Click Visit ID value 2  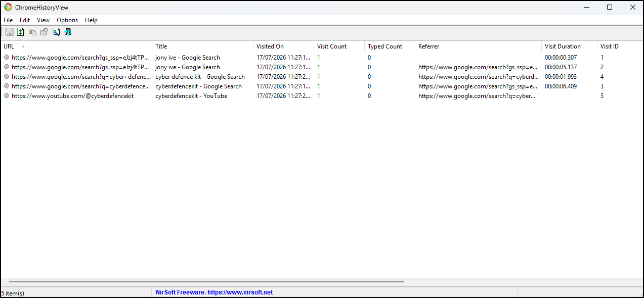point(602,67)
